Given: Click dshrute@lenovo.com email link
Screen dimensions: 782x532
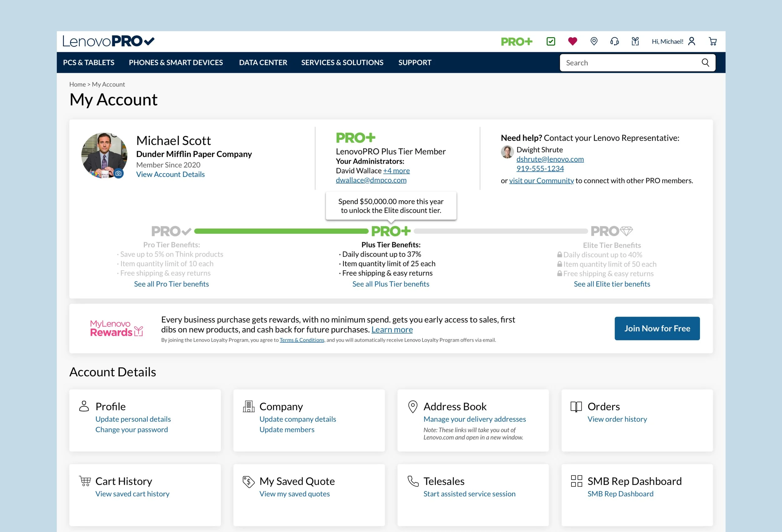Looking at the screenshot, I should click(x=550, y=159).
